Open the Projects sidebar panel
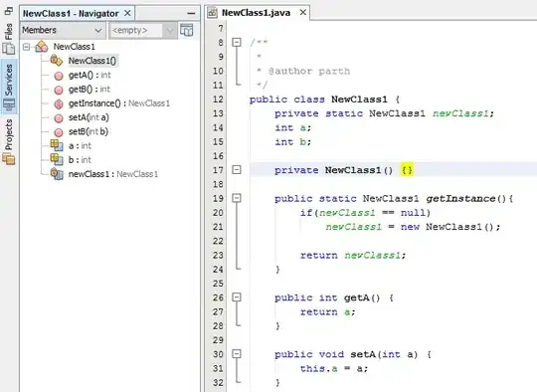This screenshot has width=537, height=392. click(9, 141)
